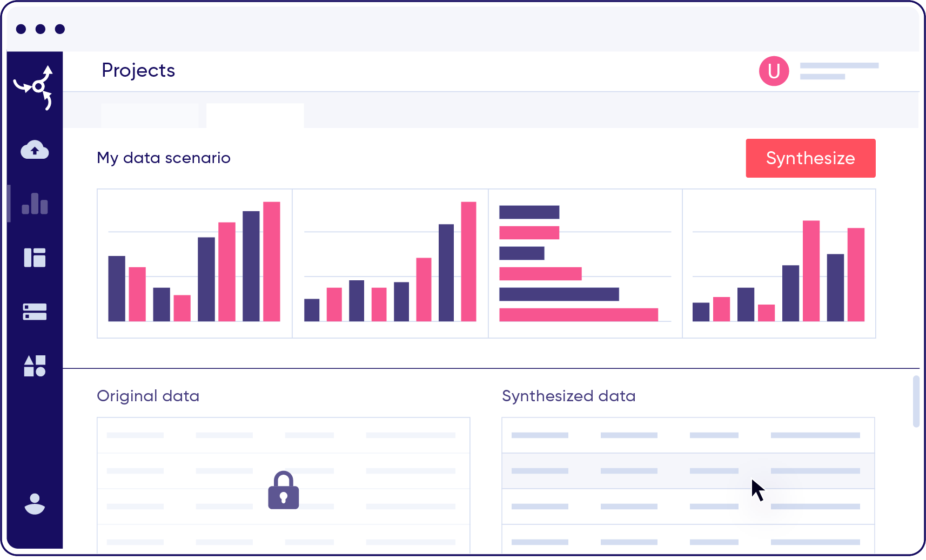Select the highlighted row in Synthesized data
Image resolution: width=926 pixels, height=560 pixels.
point(688,471)
